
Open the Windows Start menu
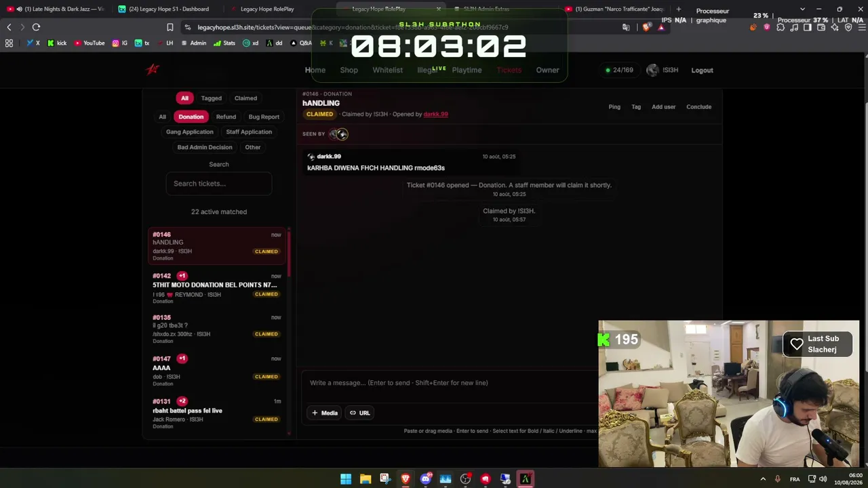click(346, 479)
